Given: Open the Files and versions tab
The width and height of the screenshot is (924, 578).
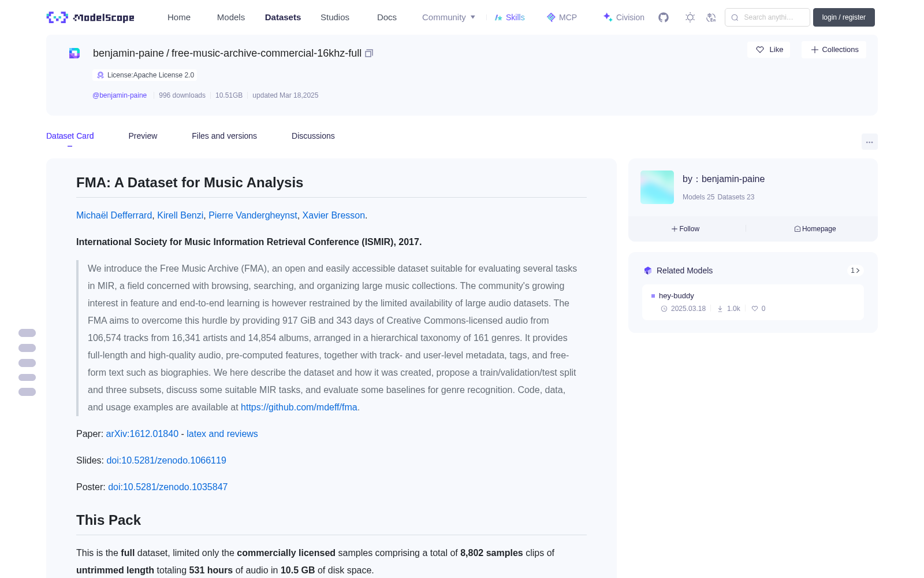Looking at the screenshot, I should 224,136.
